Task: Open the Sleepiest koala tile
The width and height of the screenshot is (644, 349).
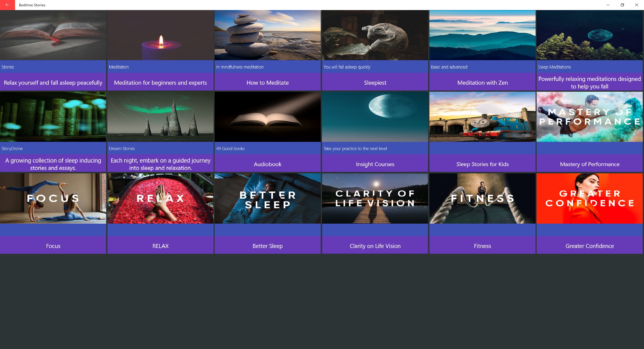Action: point(375,35)
